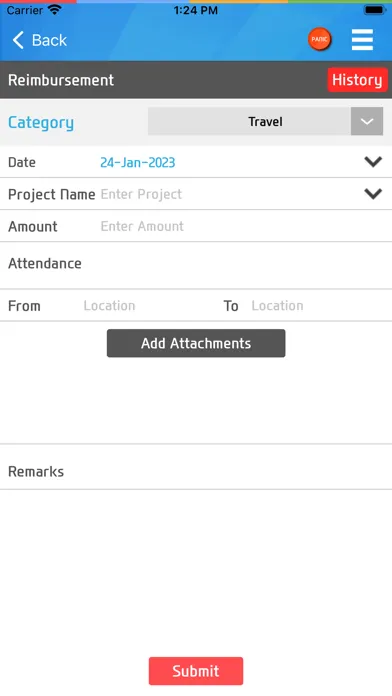This screenshot has width=392, height=696.
Task: Expand the Project Name chevron
Action: (373, 194)
